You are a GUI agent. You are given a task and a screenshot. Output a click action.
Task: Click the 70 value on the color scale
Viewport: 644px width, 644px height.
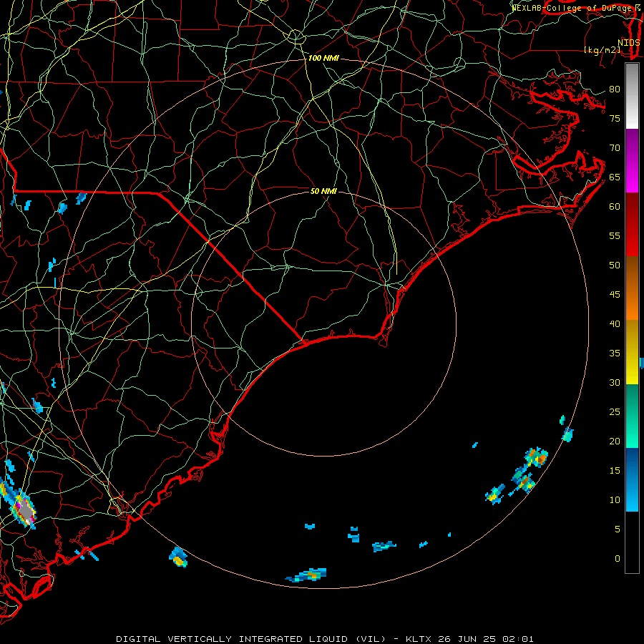(615, 148)
